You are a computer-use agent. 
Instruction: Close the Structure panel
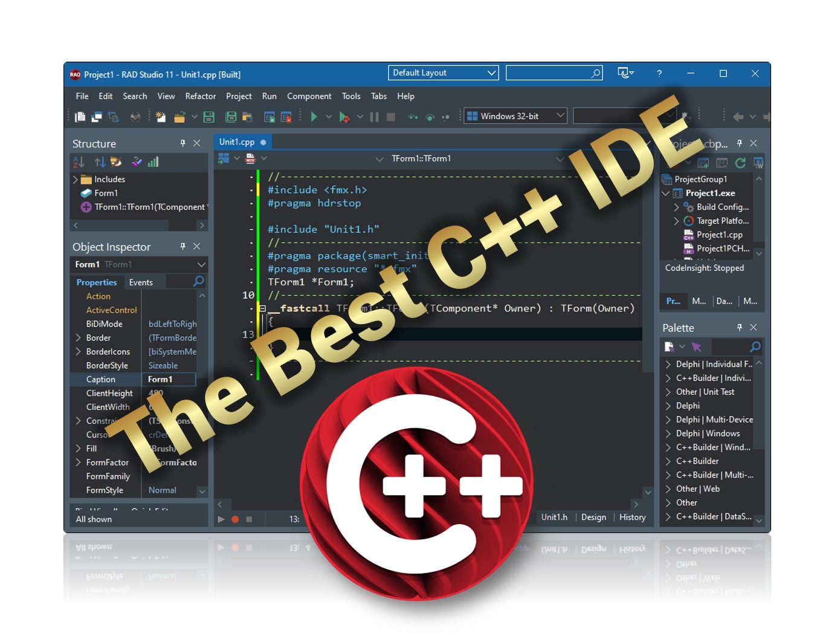pyautogui.click(x=196, y=143)
